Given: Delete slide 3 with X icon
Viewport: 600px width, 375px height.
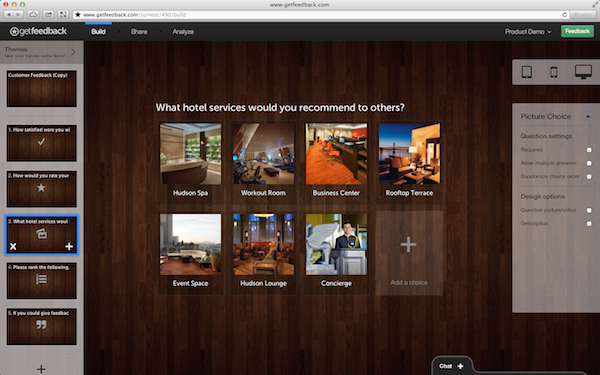Looking at the screenshot, I should [x=13, y=246].
